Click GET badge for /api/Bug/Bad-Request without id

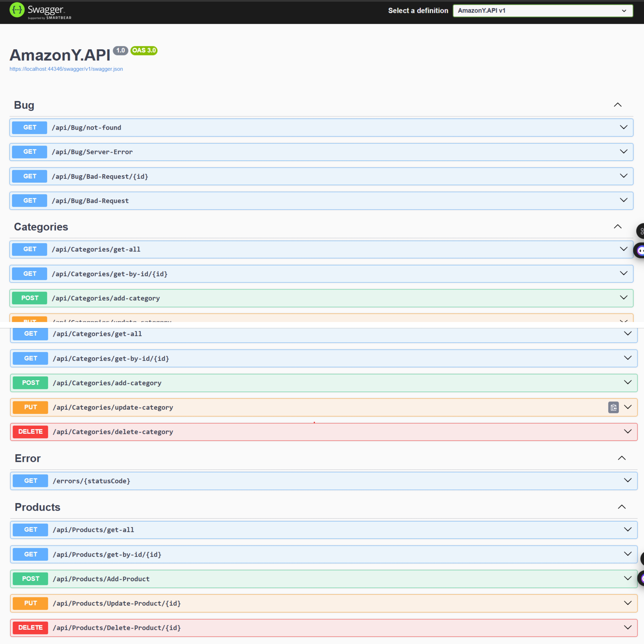click(30, 200)
